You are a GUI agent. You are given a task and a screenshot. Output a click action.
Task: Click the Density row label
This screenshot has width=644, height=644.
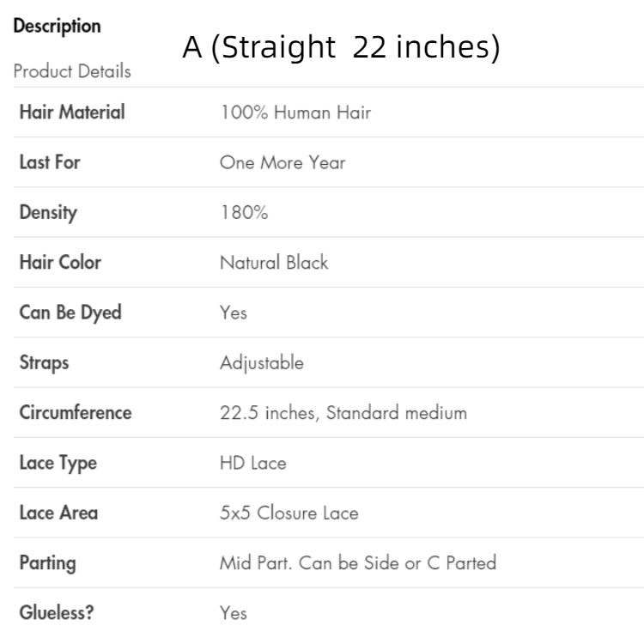coord(48,212)
